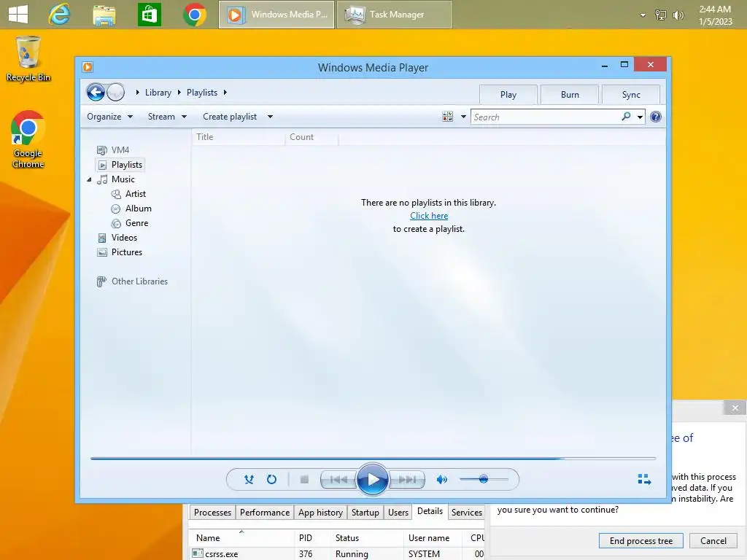Expand the arrow before Library breadcrumb
Screen dimensions: 747x560
[x=138, y=93]
